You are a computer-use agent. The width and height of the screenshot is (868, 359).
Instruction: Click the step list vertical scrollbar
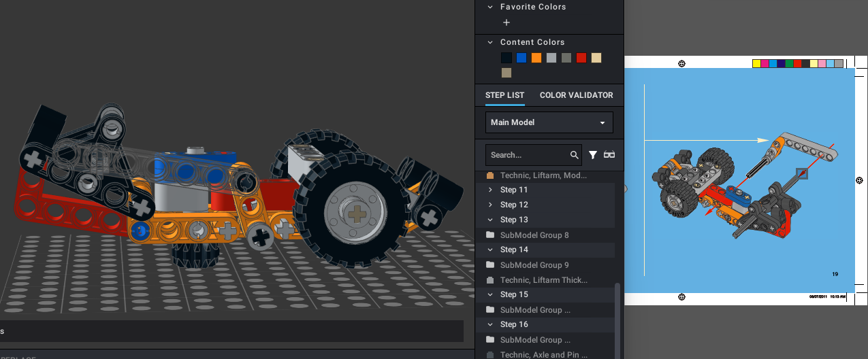click(617, 320)
